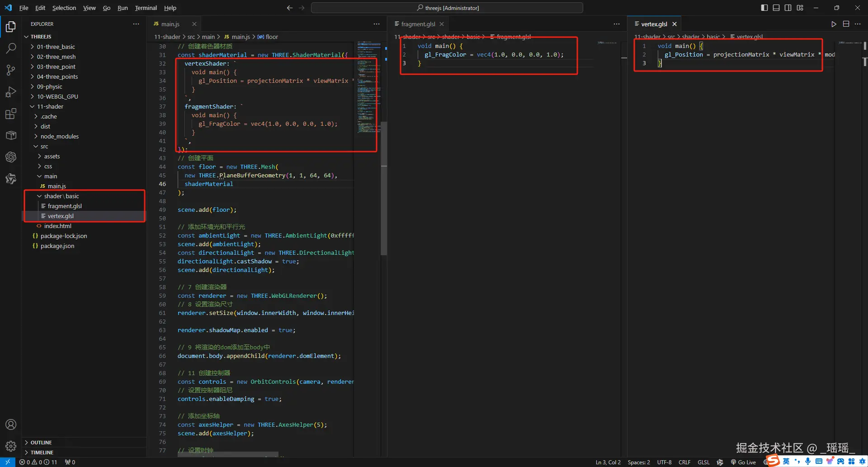Open index.html from the explorer
Viewport: 868px width, 467px height.
pyautogui.click(x=57, y=226)
